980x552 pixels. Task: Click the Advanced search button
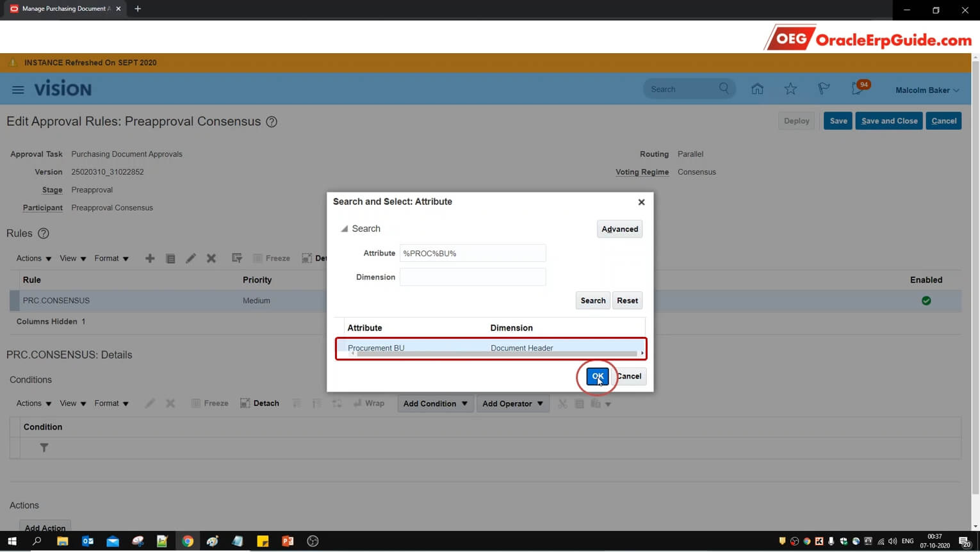(x=619, y=229)
